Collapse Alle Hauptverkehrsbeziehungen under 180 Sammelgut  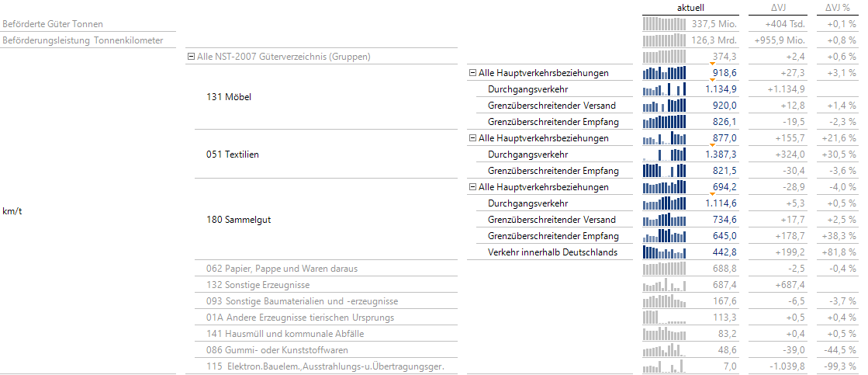point(472,187)
